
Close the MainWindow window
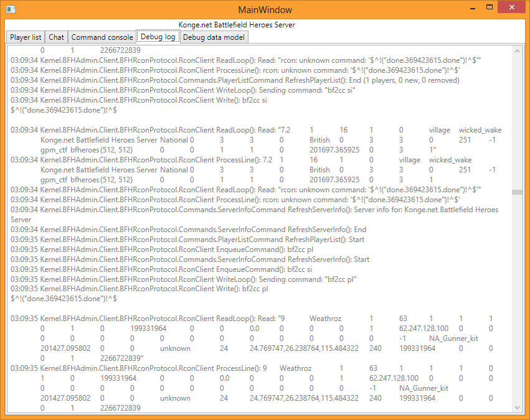pyautogui.click(x=512, y=7)
